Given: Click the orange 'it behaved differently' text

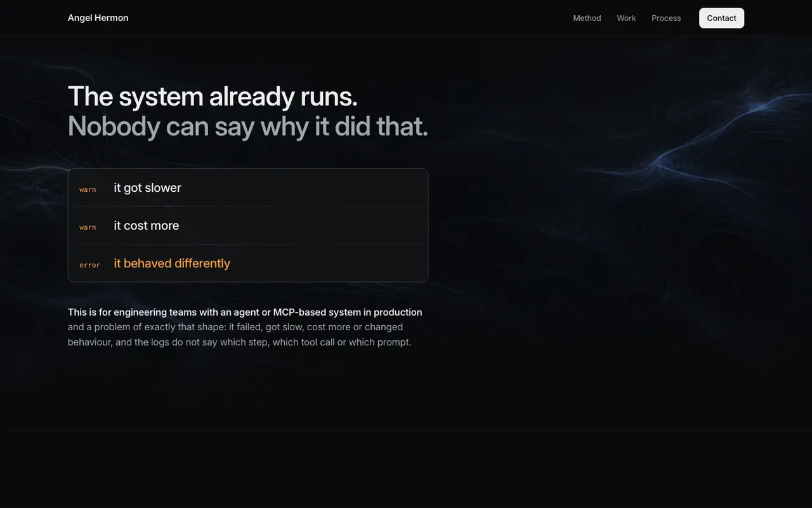Looking at the screenshot, I should tap(172, 263).
